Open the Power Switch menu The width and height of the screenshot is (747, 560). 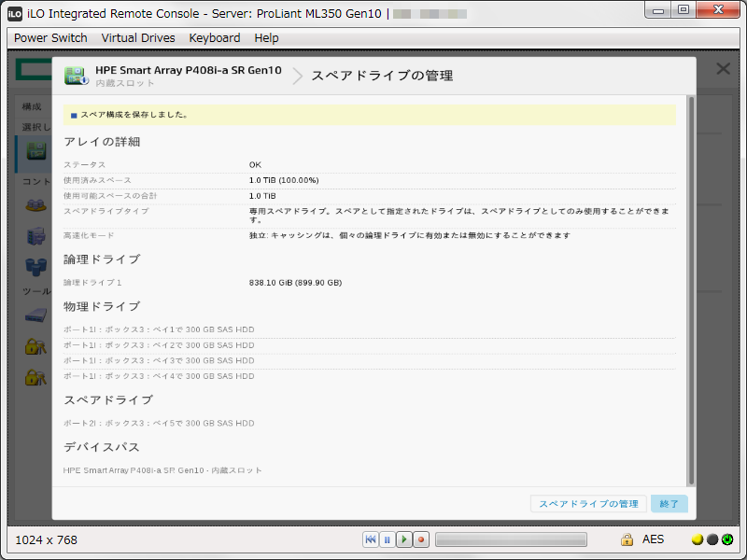(x=49, y=37)
